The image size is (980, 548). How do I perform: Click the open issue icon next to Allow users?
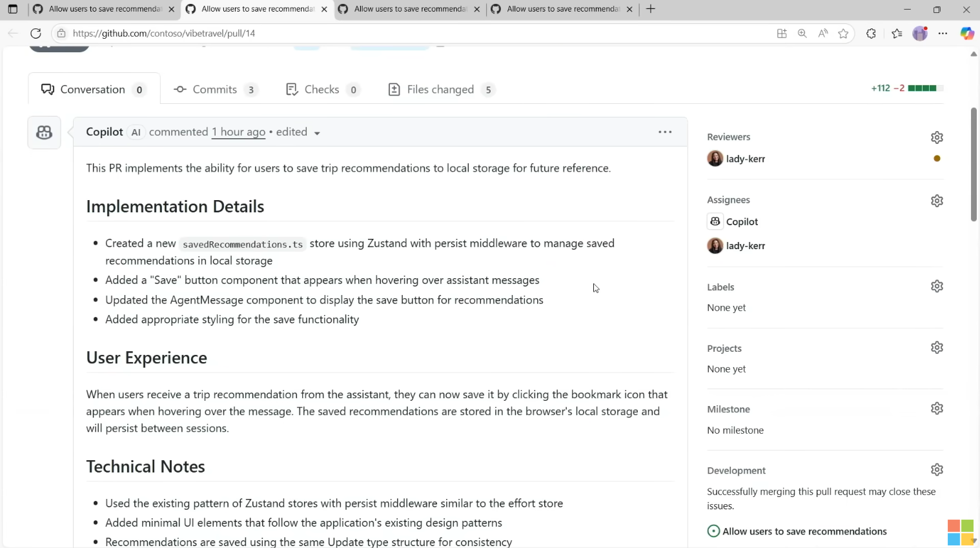pyautogui.click(x=713, y=531)
